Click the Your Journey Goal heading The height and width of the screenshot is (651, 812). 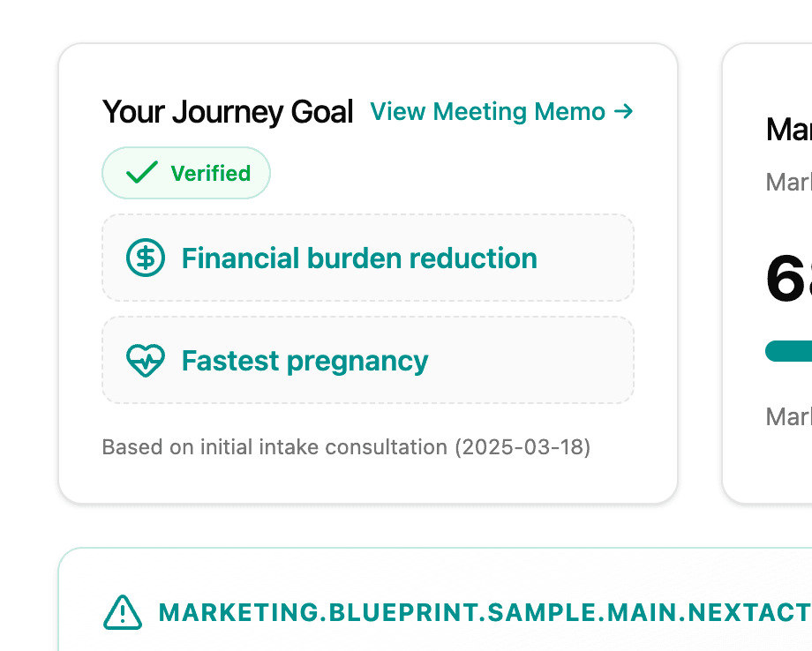pos(228,112)
